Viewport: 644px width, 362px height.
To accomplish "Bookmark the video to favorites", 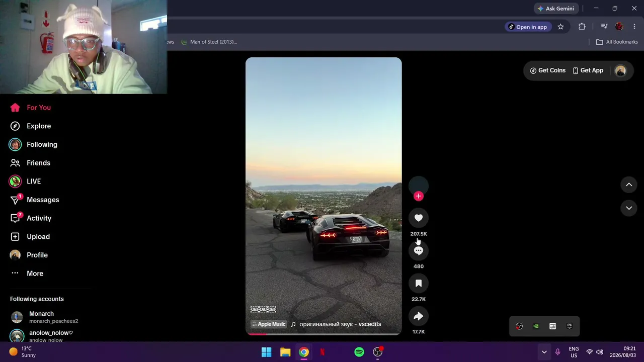I will pos(419,284).
